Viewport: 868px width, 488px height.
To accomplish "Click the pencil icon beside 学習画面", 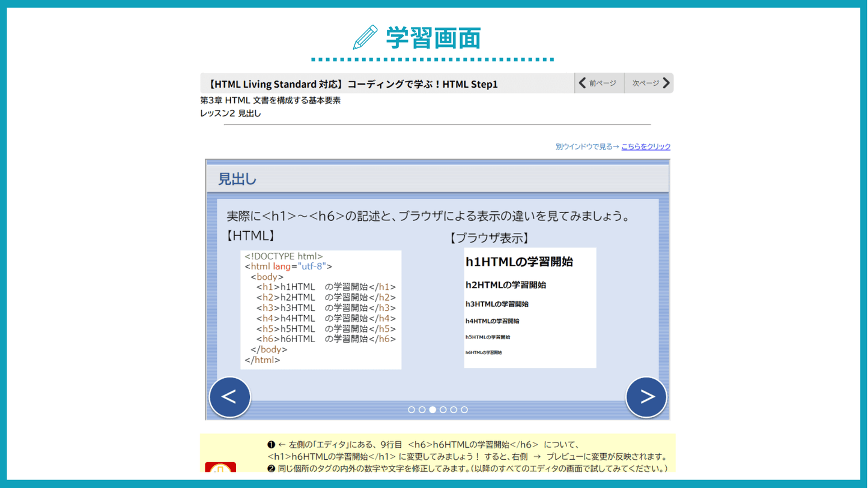I will click(365, 38).
